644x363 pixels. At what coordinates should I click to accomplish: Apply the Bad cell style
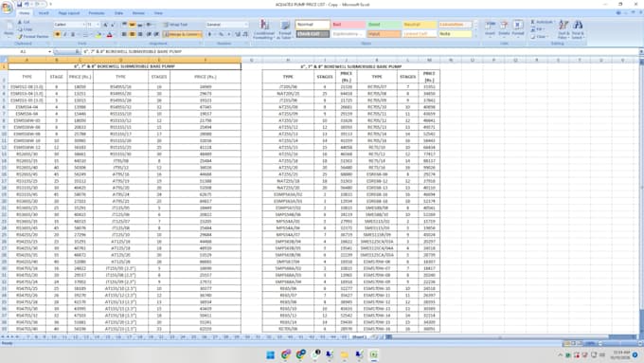[349, 25]
